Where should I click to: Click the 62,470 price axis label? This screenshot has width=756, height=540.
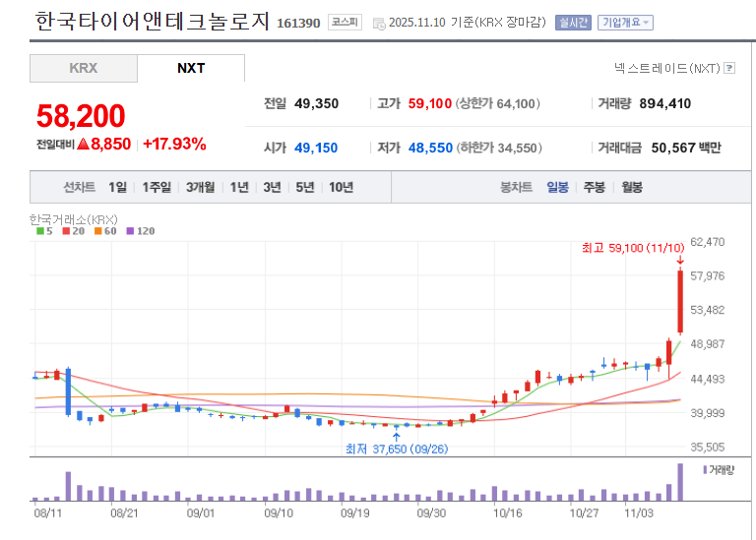[708, 242]
